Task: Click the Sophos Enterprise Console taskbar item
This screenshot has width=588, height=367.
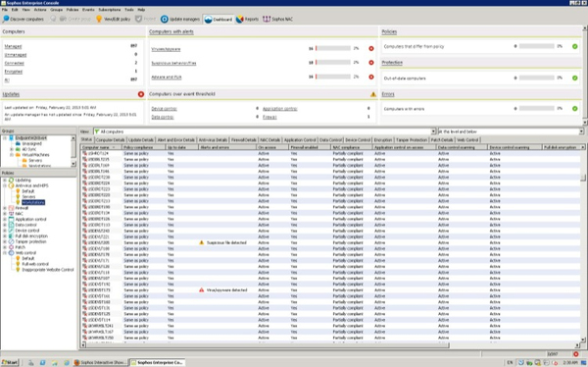Action: tap(157, 362)
